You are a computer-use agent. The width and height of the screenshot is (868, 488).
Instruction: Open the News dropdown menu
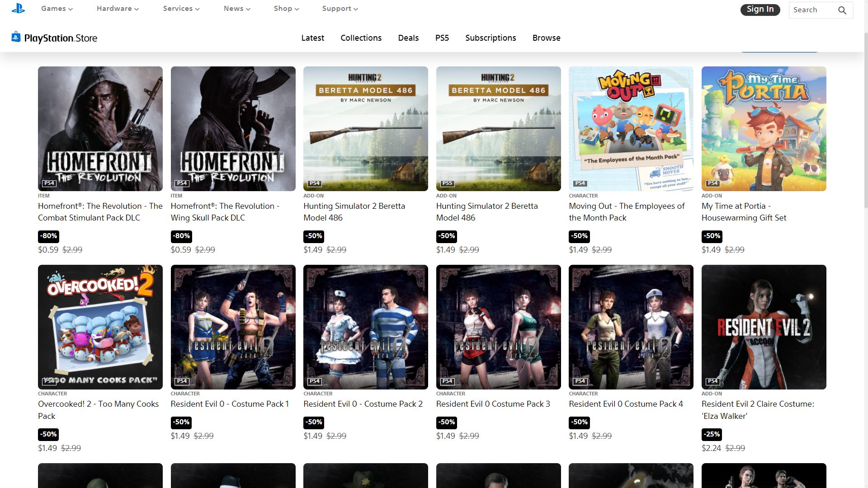click(237, 9)
